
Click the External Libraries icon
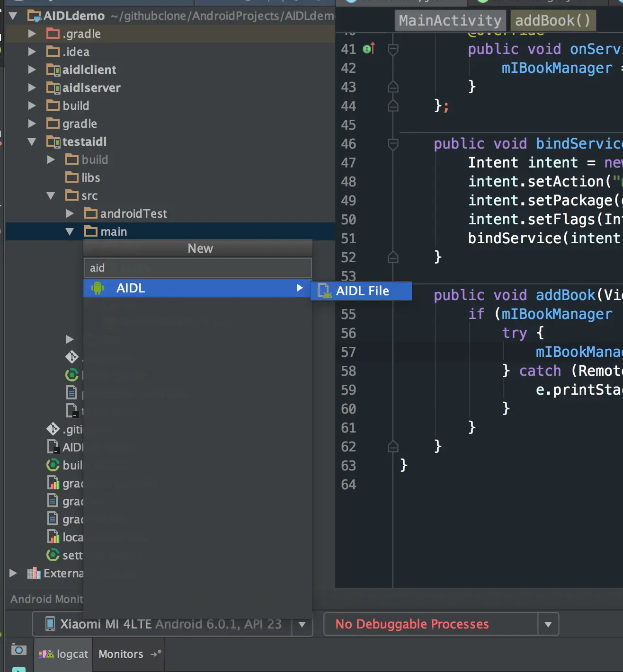point(34,574)
